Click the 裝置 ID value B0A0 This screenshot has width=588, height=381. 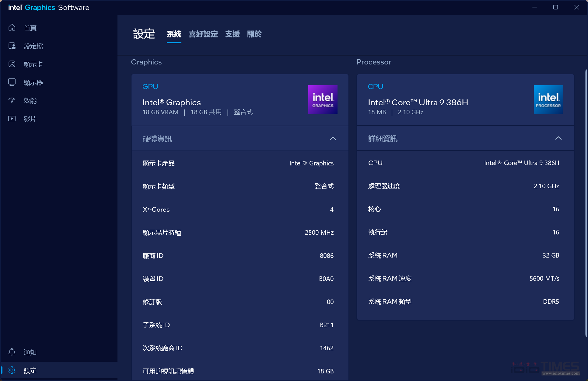pos(326,279)
